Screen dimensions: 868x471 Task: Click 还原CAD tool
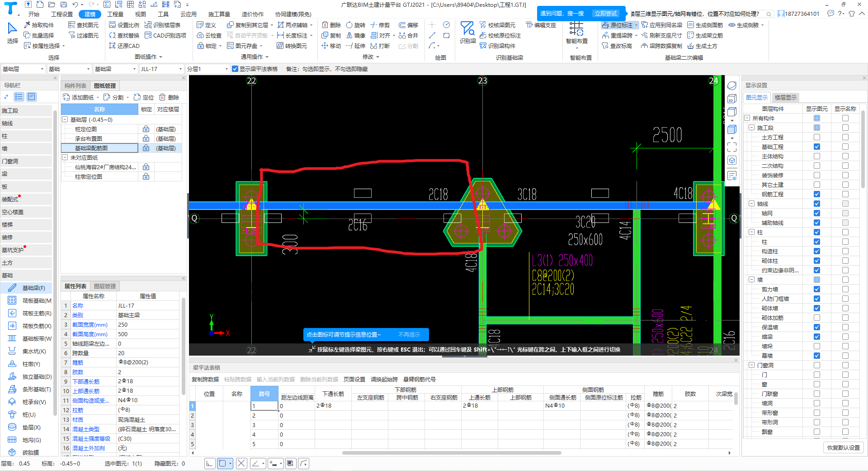(x=124, y=46)
